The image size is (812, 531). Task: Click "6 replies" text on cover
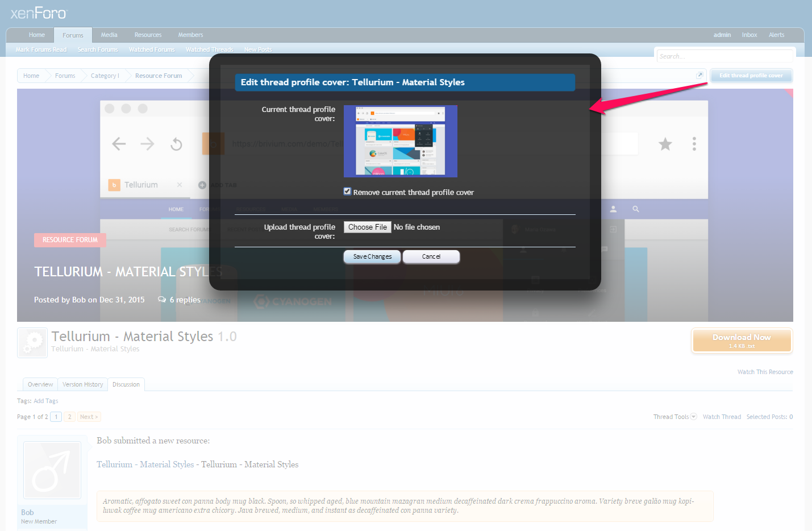185,300
